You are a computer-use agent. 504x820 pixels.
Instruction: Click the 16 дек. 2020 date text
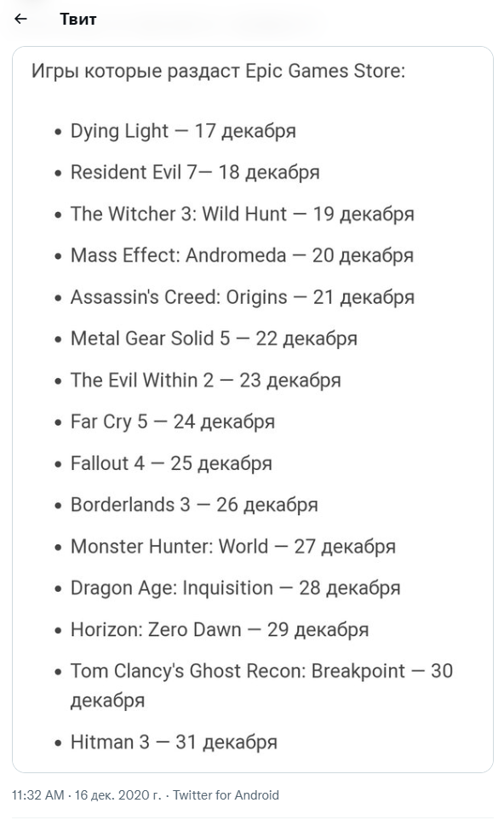pyautogui.click(x=118, y=795)
